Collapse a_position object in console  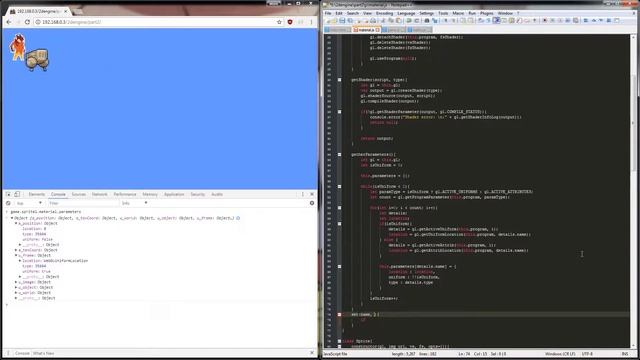point(16,223)
